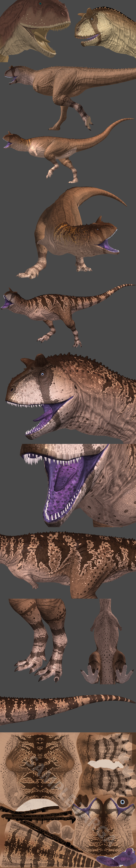Select the three-quarter render with the raised tail

tap(72, 233)
